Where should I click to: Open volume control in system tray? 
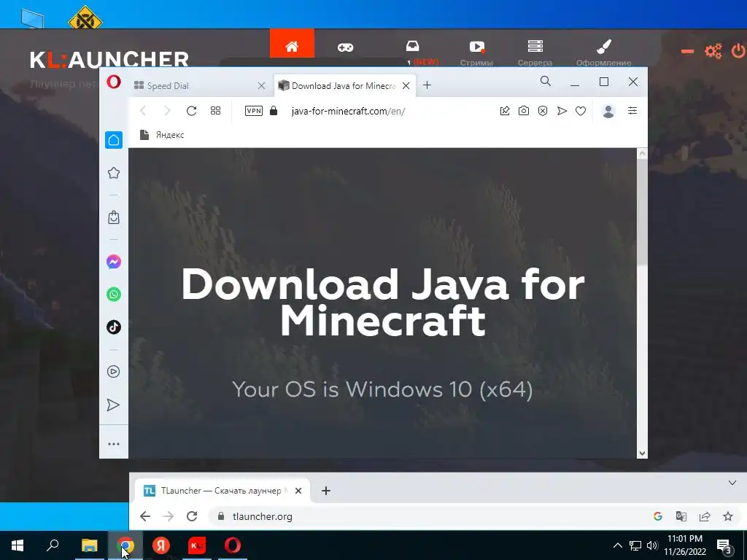[651, 545]
